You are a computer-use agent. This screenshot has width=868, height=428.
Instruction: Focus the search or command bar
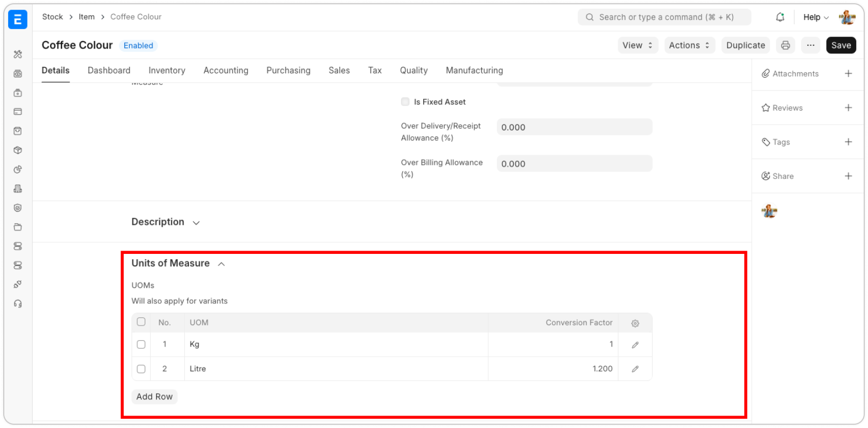[664, 17]
